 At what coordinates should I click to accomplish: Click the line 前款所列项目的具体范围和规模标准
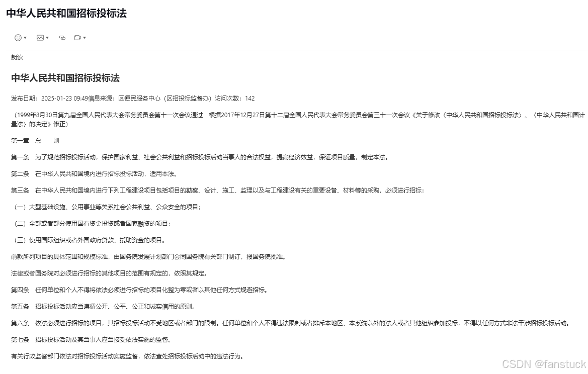(149, 257)
